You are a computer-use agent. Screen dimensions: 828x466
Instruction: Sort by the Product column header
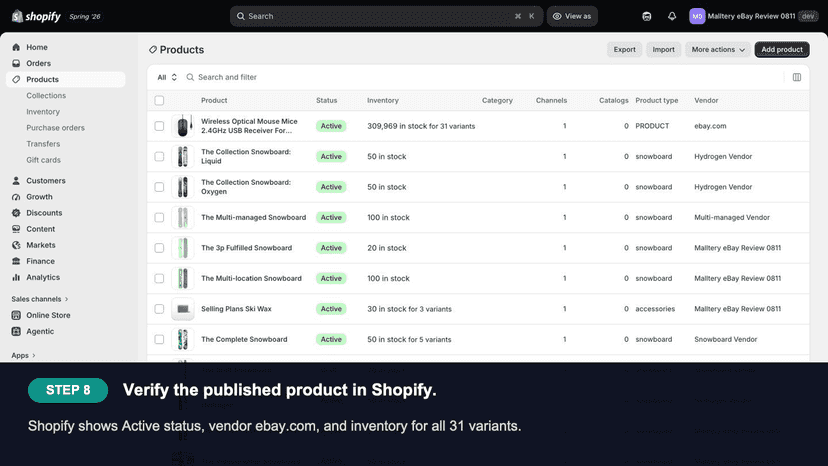[214, 100]
